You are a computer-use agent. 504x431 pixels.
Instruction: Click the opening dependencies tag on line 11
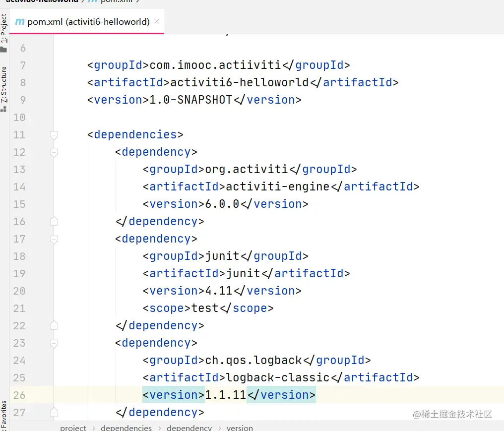coord(135,135)
